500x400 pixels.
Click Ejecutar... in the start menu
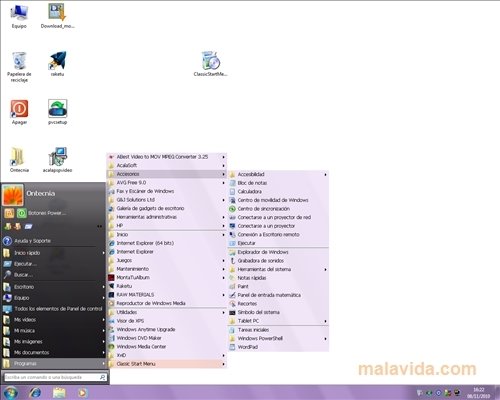click(x=54, y=264)
